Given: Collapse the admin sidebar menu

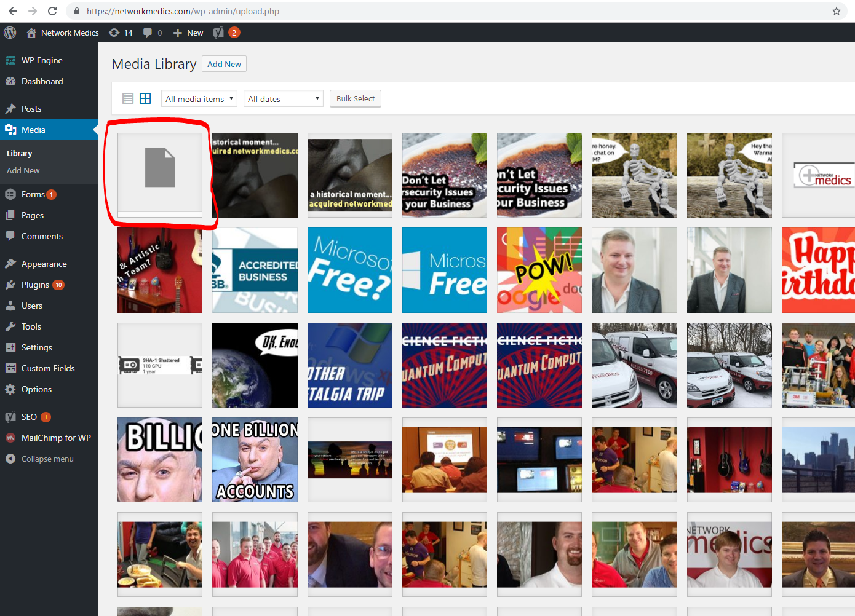Looking at the screenshot, I should click(47, 459).
